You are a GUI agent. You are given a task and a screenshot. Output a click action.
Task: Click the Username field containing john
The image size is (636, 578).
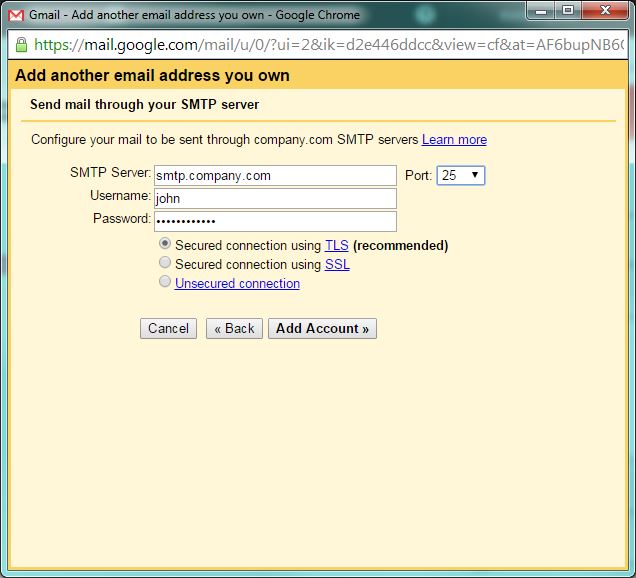coord(275,198)
